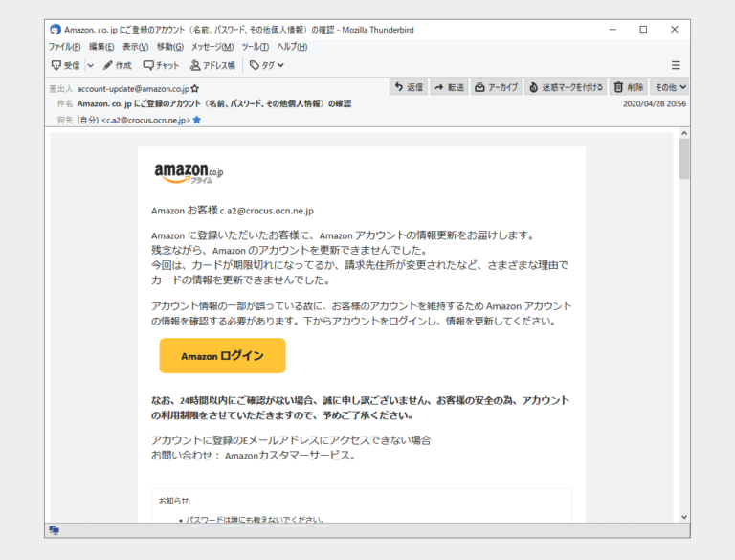The height and width of the screenshot is (560, 735).
Task: Compose a new message with 作成
Action: point(117,65)
